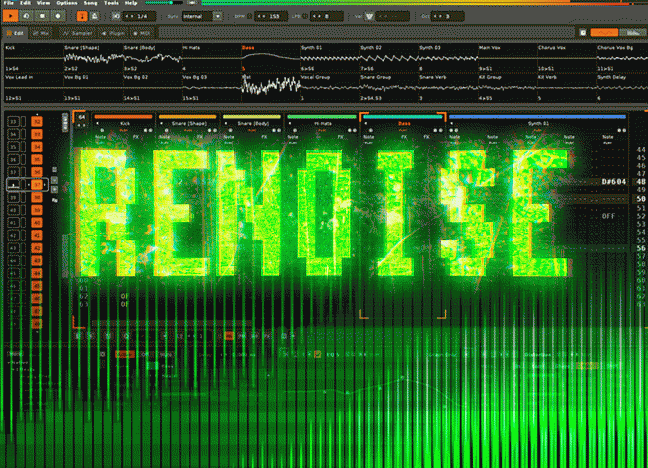Image resolution: width=648 pixels, height=468 pixels.
Task: Collapse the Bass track arrow
Action: [366, 124]
